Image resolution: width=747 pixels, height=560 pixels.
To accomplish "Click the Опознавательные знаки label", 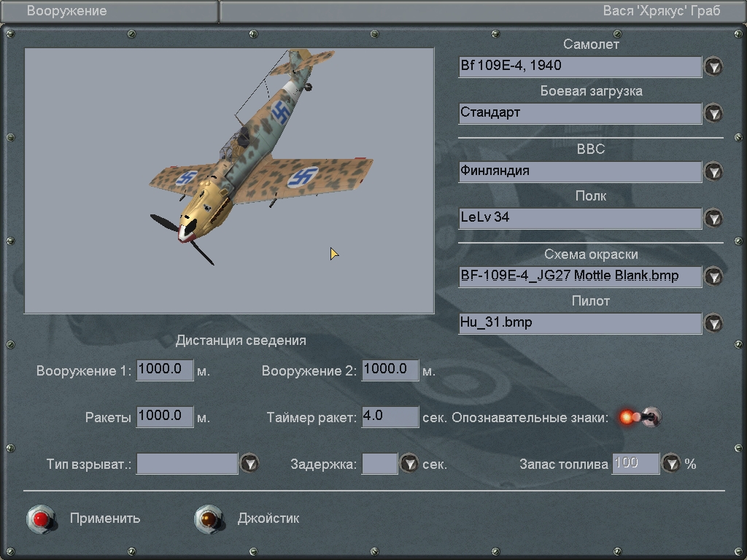I will point(530,418).
